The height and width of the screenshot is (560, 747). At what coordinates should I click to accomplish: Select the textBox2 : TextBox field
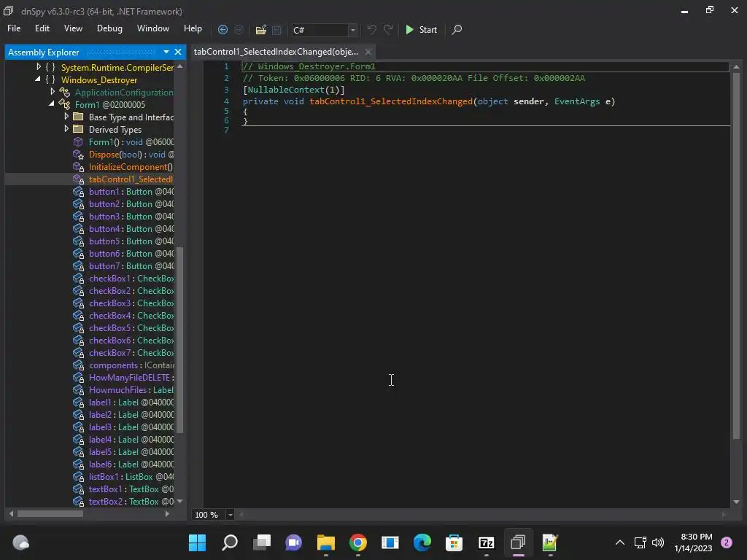click(131, 502)
